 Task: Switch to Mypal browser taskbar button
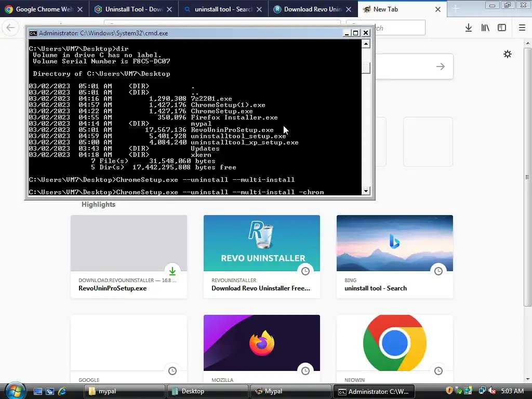pyautogui.click(x=290, y=391)
